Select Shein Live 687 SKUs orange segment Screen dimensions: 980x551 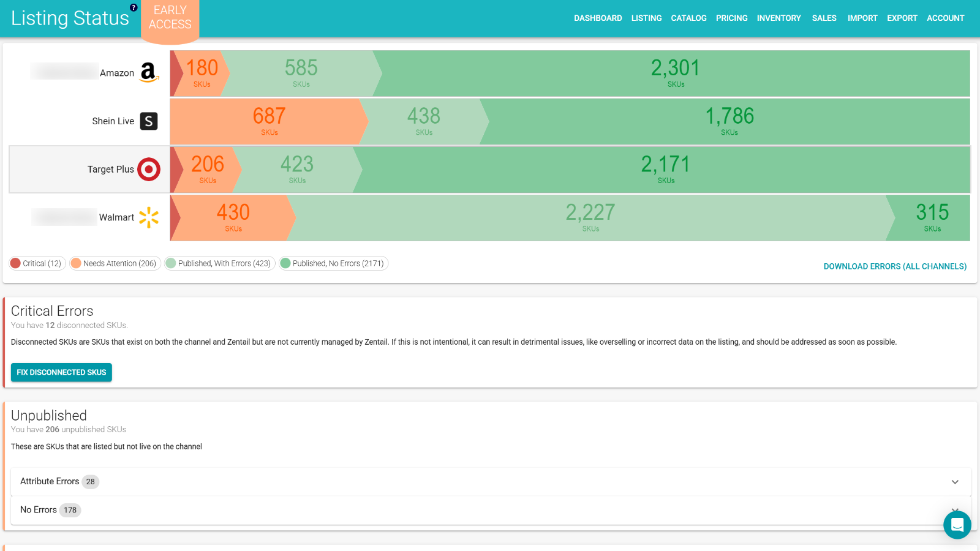click(268, 121)
